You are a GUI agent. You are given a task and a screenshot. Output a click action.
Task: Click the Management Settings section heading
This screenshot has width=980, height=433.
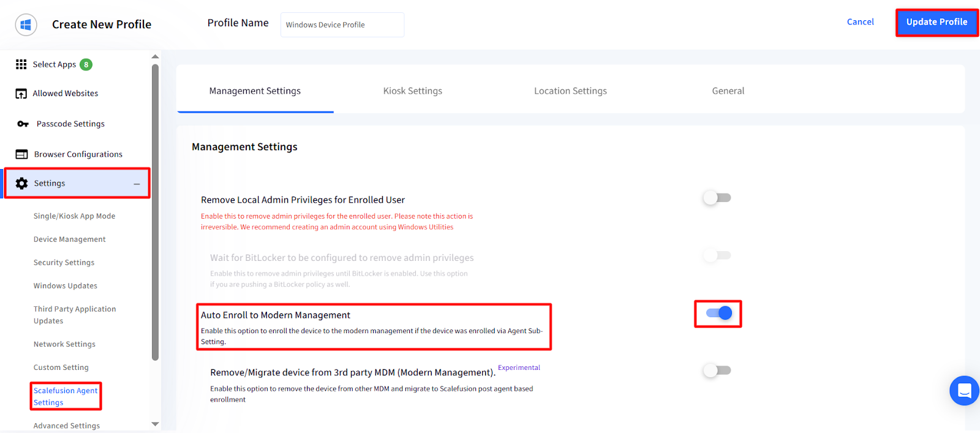tap(244, 147)
